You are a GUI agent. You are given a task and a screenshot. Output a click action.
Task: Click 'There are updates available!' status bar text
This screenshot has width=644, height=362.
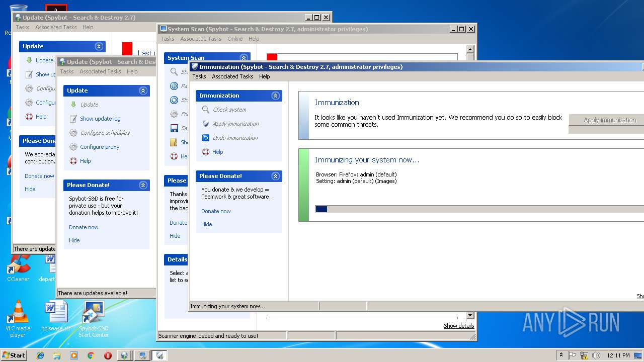pyautogui.click(x=93, y=293)
